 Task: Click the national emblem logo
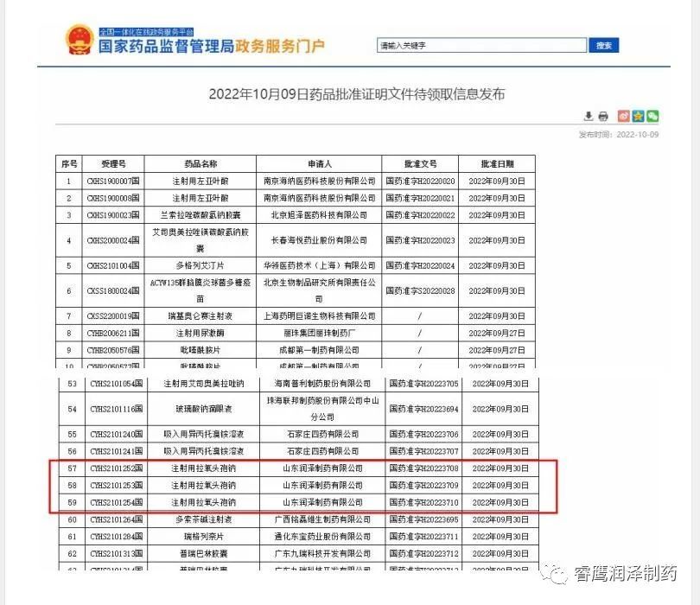[x=80, y=40]
